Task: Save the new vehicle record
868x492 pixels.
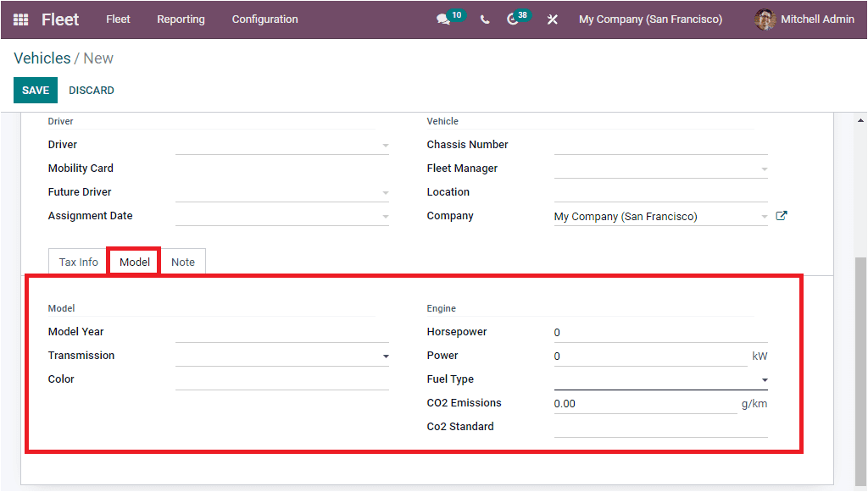Action: click(x=35, y=90)
